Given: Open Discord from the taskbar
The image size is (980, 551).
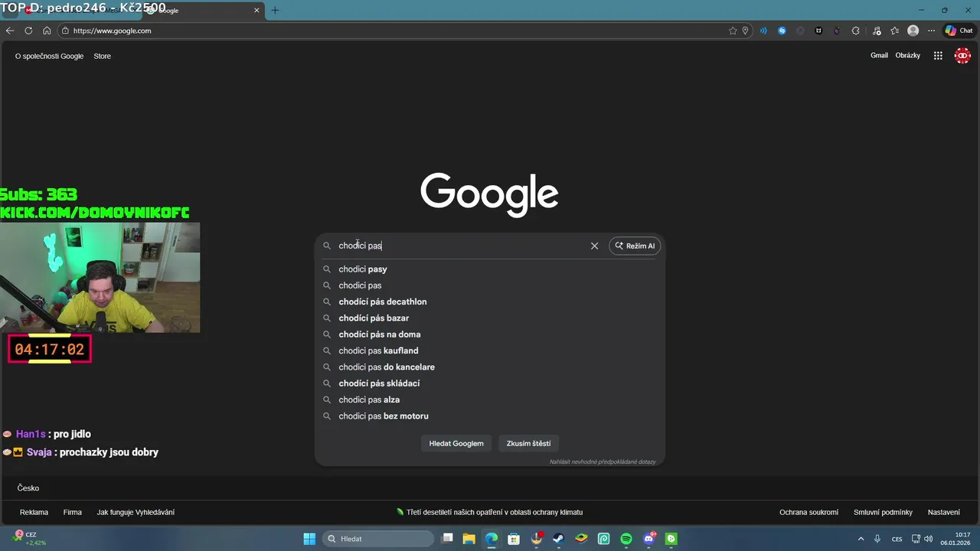Looking at the screenshot, I should point(649,539).
